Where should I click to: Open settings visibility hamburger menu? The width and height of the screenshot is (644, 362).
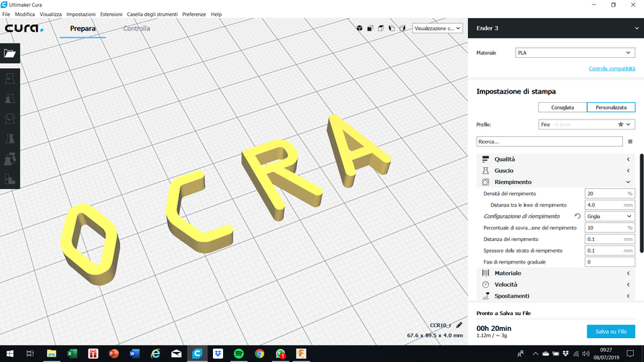pyautogui.click(x=630, y=142)
